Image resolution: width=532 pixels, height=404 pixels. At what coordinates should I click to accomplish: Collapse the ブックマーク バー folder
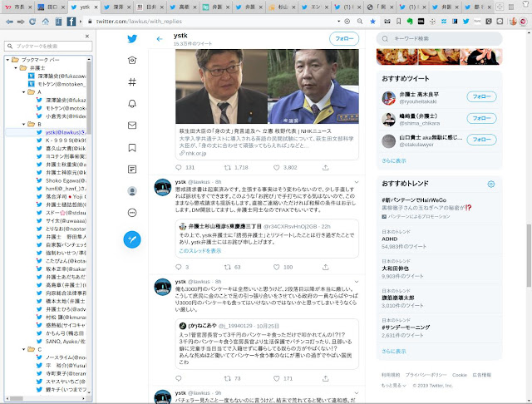[x=7, y=60]
